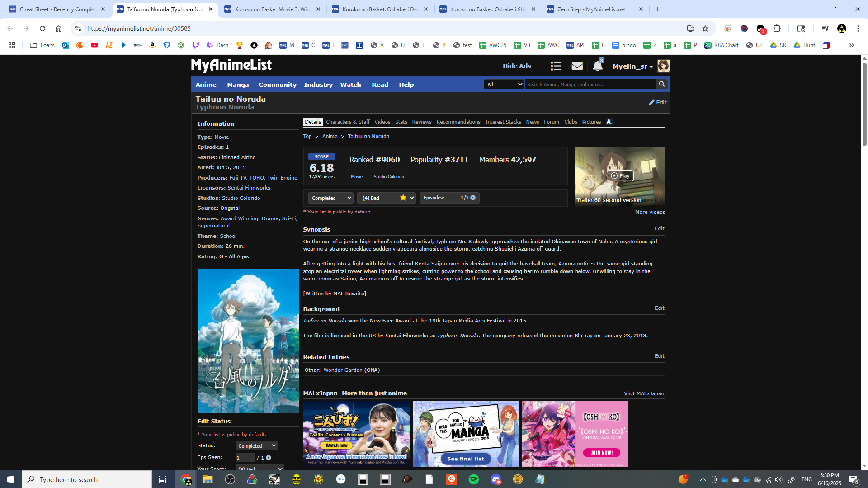Screen dimensions: 868x488
Task: Open the Chrome extensions puzzle icon
Action: coord(777,28)
